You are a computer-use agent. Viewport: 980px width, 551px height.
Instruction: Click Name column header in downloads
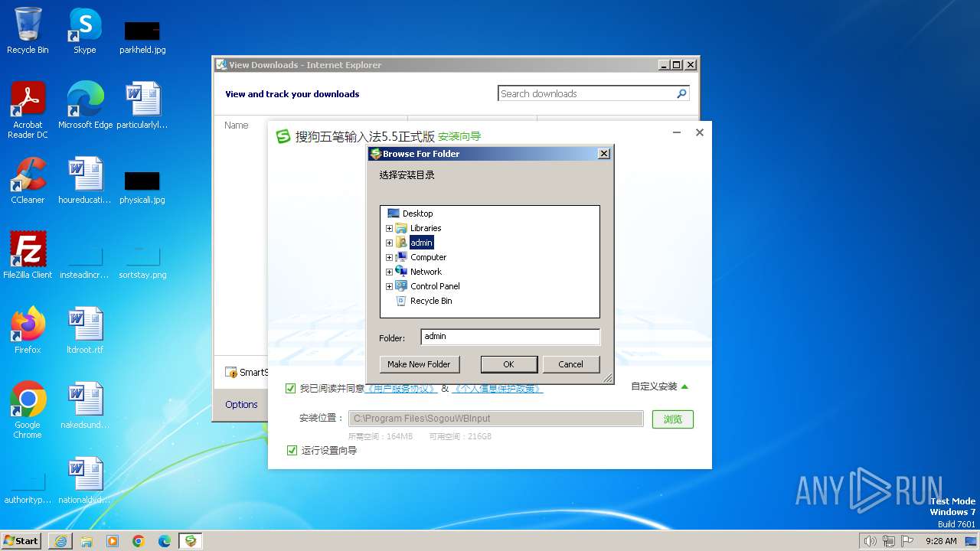(237, 126)
